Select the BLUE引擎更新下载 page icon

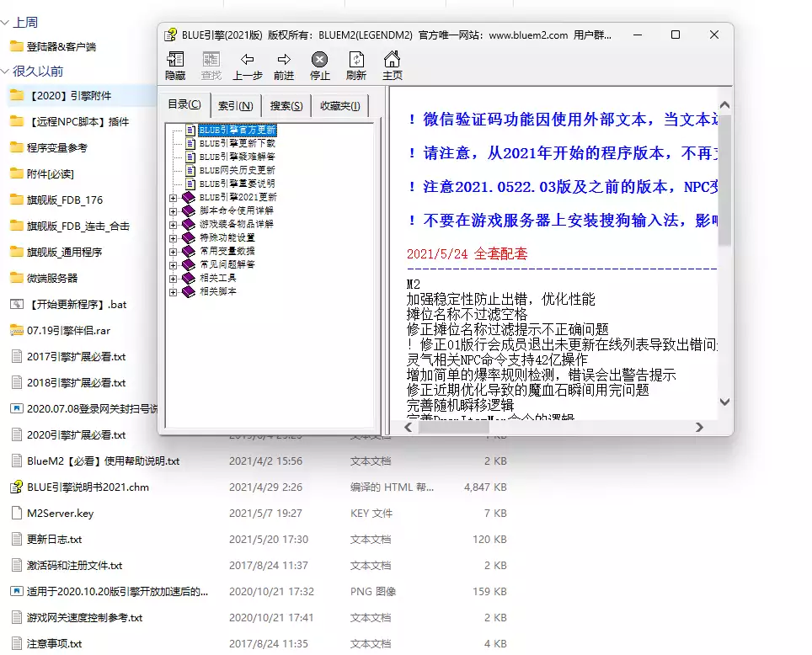pyautogui.click(x=190, y=143)
